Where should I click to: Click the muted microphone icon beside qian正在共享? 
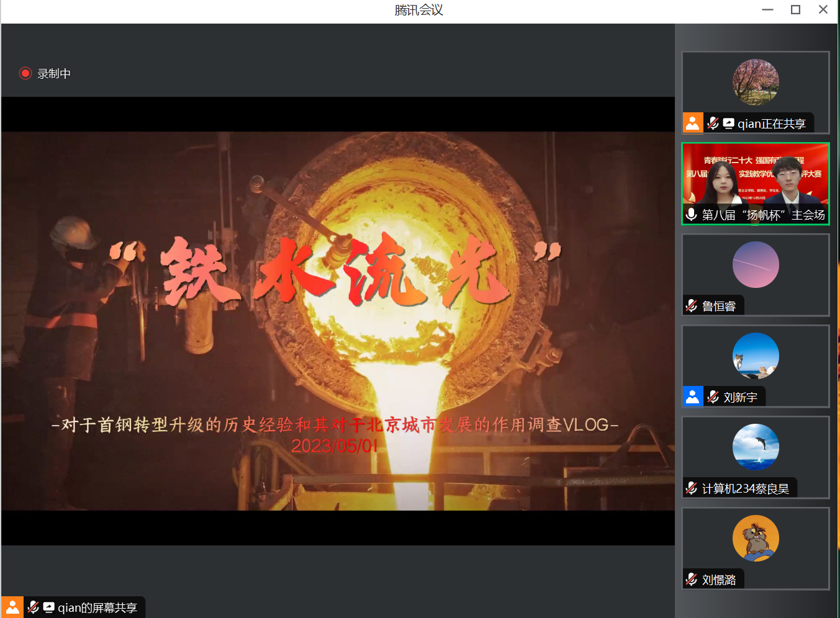(x=713, y=123)
